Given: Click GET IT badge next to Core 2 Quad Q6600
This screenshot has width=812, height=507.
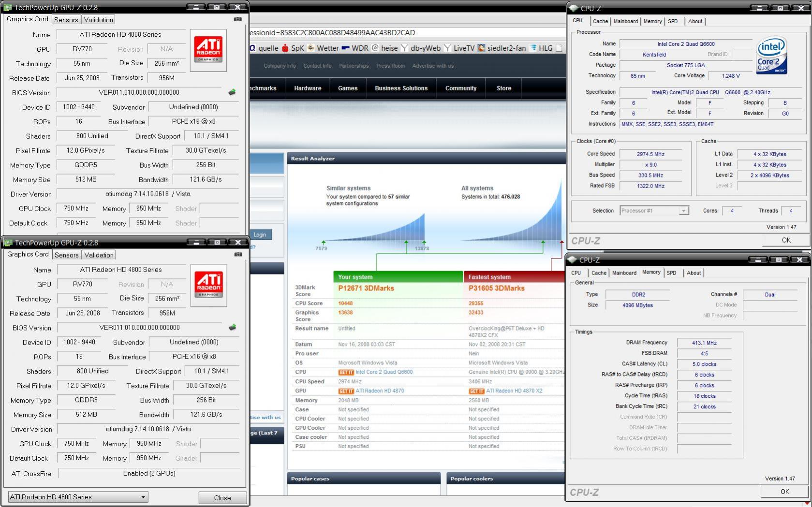Looking at the screenshot, I should [x=346, y=373].
